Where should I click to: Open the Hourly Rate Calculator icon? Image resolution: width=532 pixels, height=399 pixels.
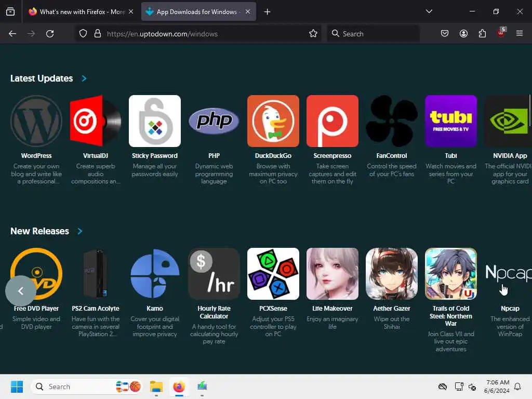[x=214, y=274]
